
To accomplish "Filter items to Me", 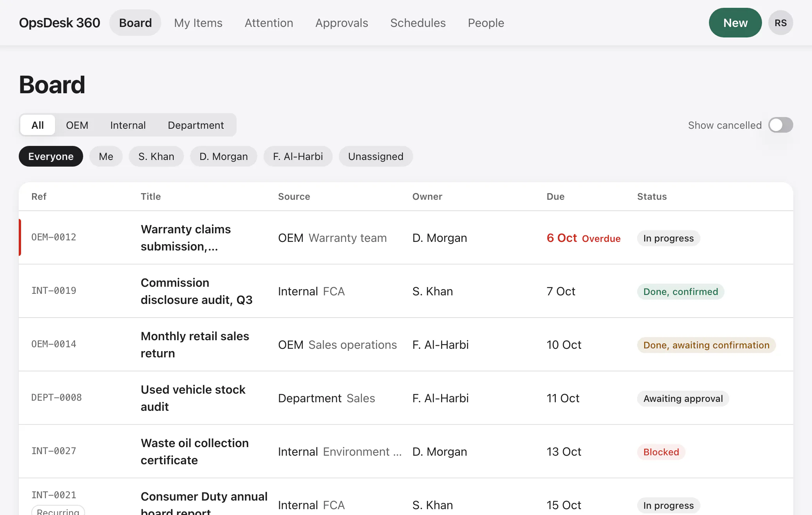I will (x=106, y=156).
